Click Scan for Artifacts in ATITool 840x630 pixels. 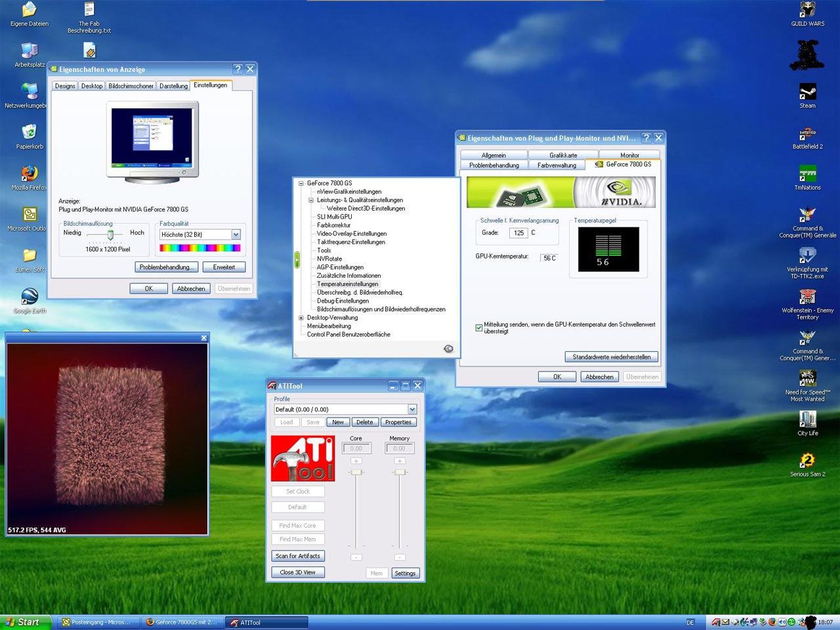298,556
